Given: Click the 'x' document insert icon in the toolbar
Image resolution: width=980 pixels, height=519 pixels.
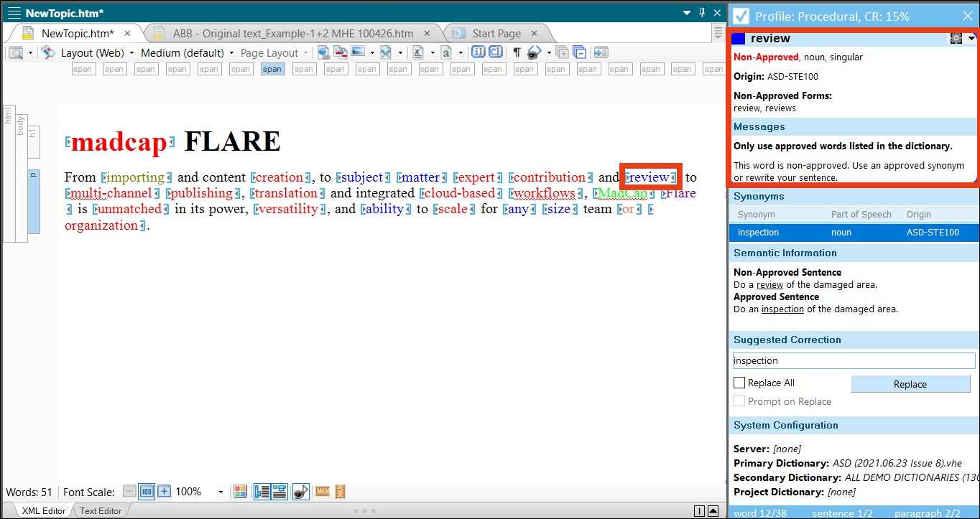Looking at the screenshot, I should (418, 52).
